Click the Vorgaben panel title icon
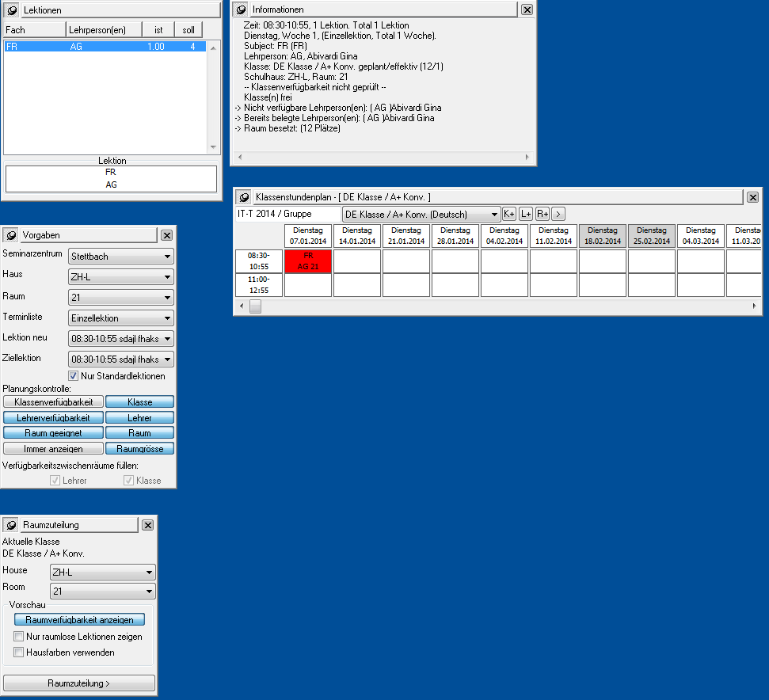The image size is (769, 700). 12,235
